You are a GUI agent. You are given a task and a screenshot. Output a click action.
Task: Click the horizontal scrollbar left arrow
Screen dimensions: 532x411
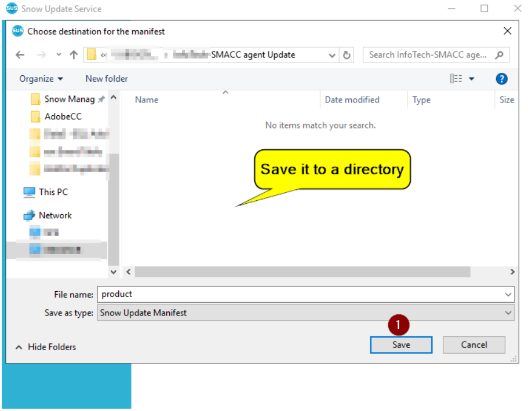[129, 272]
